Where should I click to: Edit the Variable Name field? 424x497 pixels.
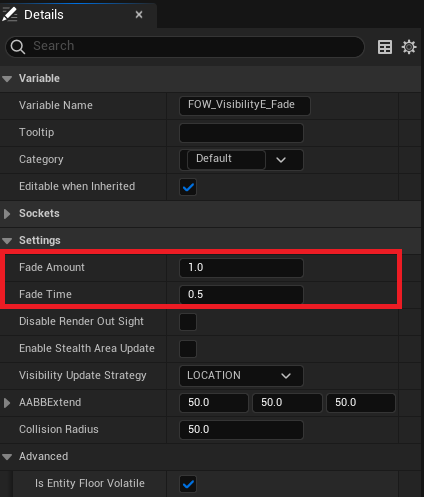245,106
